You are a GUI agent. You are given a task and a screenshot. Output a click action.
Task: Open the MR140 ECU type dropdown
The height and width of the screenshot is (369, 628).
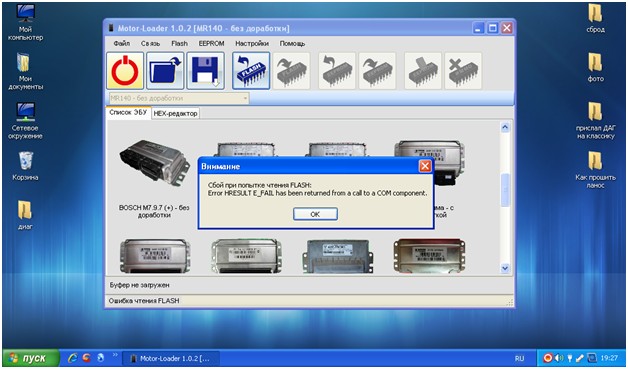pyautogui.click(x=179, y=98)
